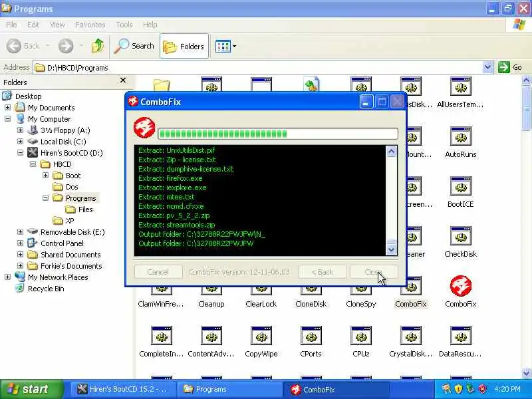This screenshot has height=399, width=532.
Task: Open the File menu
Action: click(11, 25)
